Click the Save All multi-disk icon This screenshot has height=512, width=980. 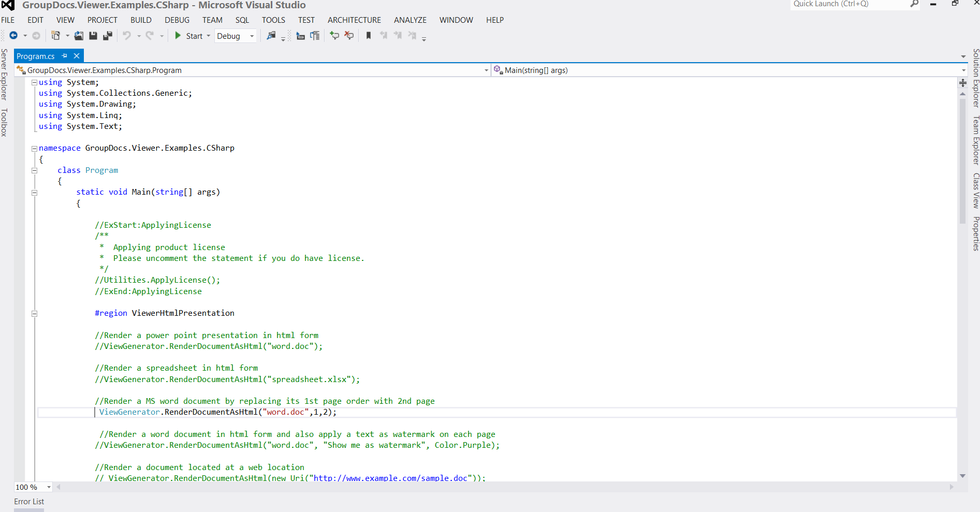(108, 36)
